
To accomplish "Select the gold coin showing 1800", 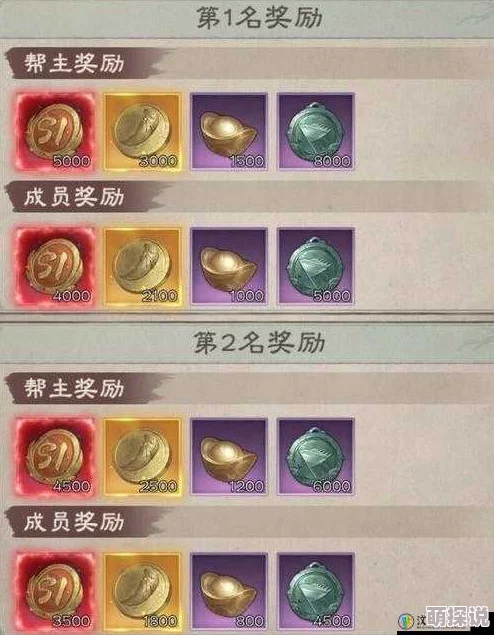I will (142, 592).
